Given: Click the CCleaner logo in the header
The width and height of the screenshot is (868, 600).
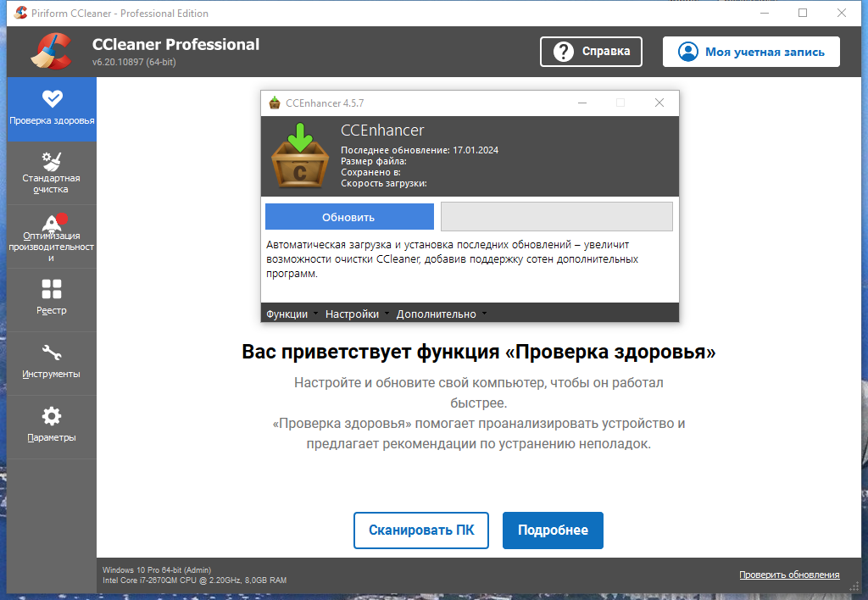Looking at the screenshot, I should (x=51, y=51).
